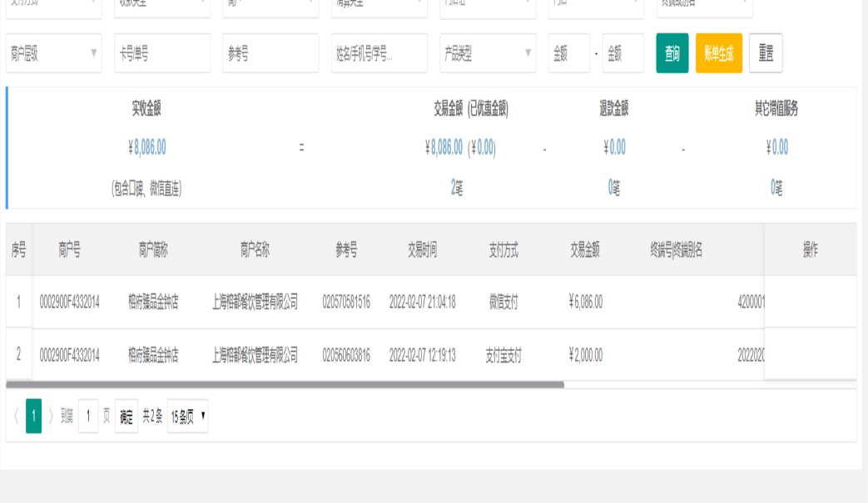Select the row with reference number 020570581516

(346, 302)
